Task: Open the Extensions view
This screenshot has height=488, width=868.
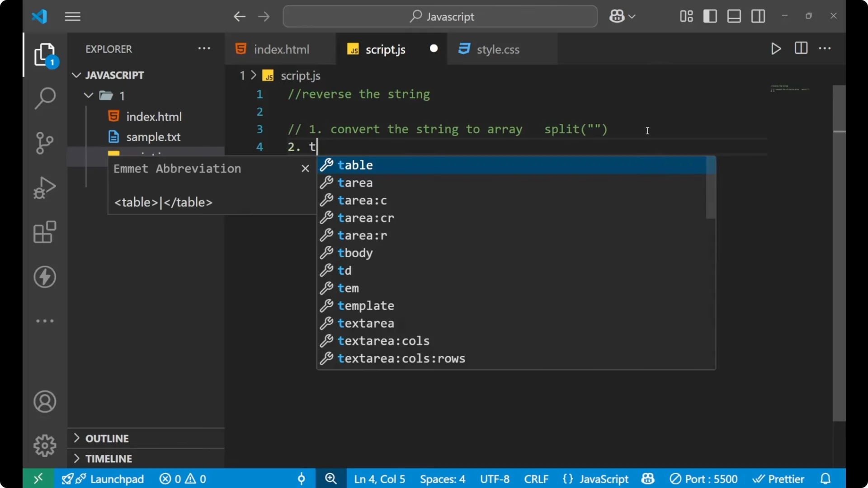Action: 44,232
